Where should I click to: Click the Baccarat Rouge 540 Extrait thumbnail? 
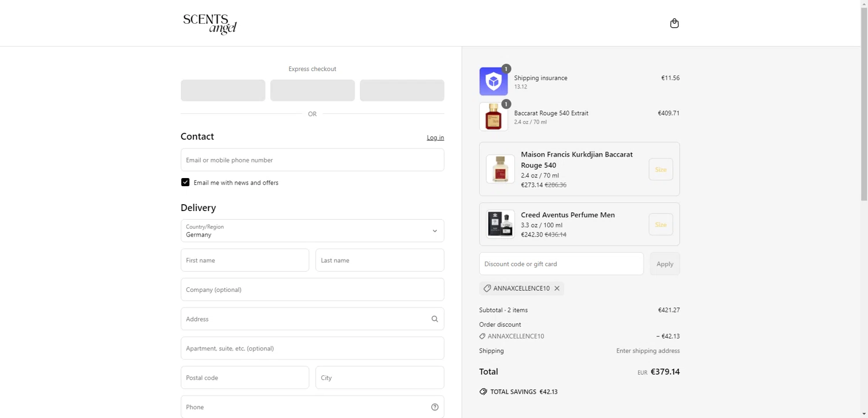(494, 117)
